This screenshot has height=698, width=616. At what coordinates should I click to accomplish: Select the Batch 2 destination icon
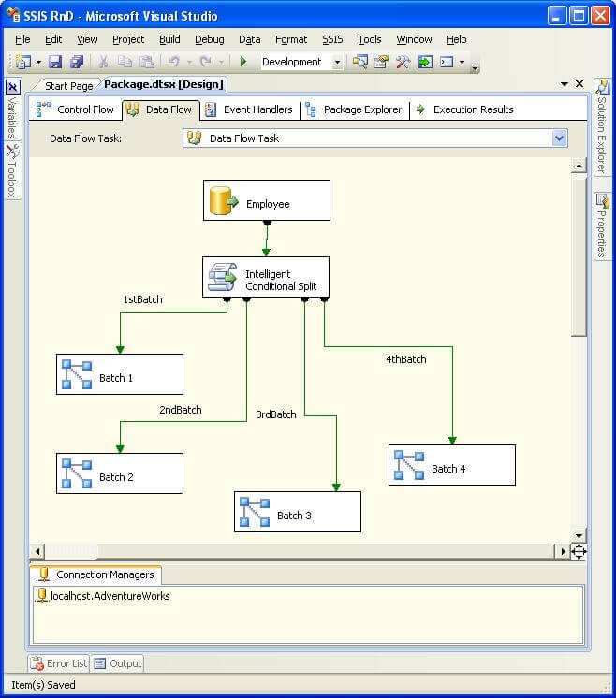pos(77,473)
